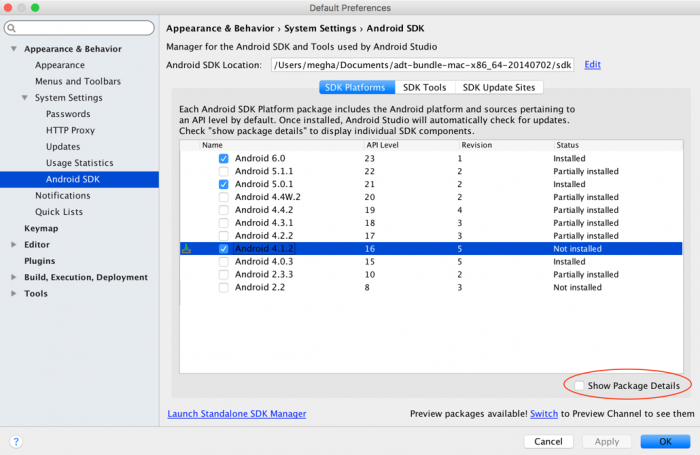700x455 pixels.
Task: Check the Android 2.2 checkbox
Action: (x=224, y=288)
